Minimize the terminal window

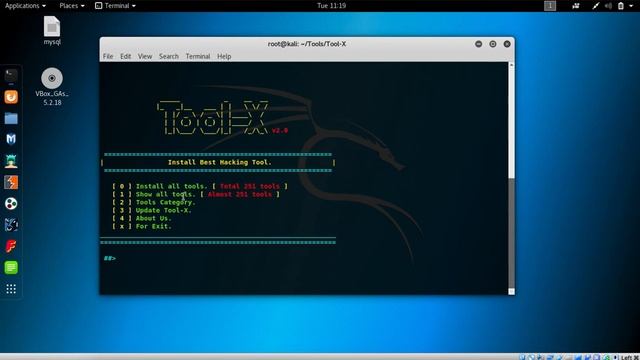[x=478, y=44]
